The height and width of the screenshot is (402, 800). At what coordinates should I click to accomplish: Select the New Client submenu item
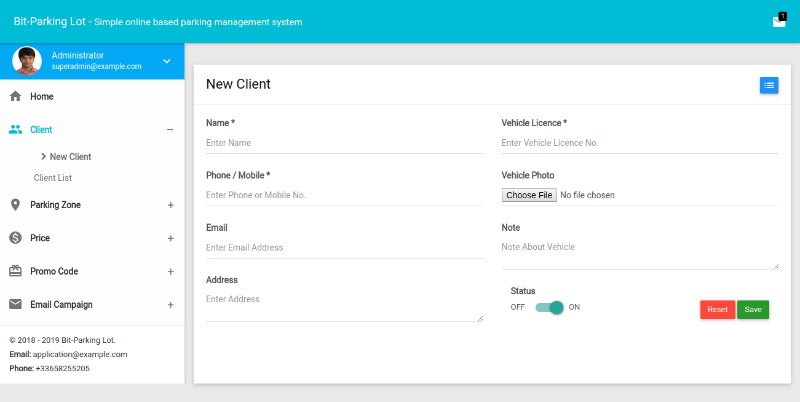pos(70,157)
